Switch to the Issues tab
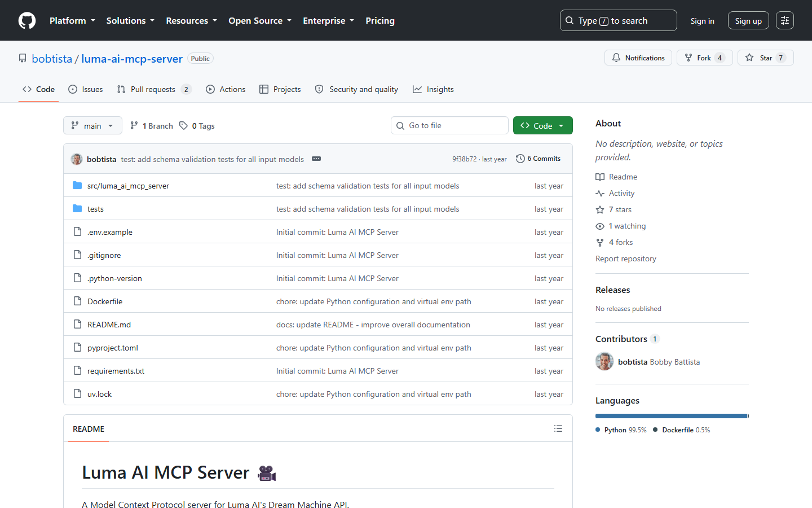The image size is (812, 508). click(x=86, y=89)
